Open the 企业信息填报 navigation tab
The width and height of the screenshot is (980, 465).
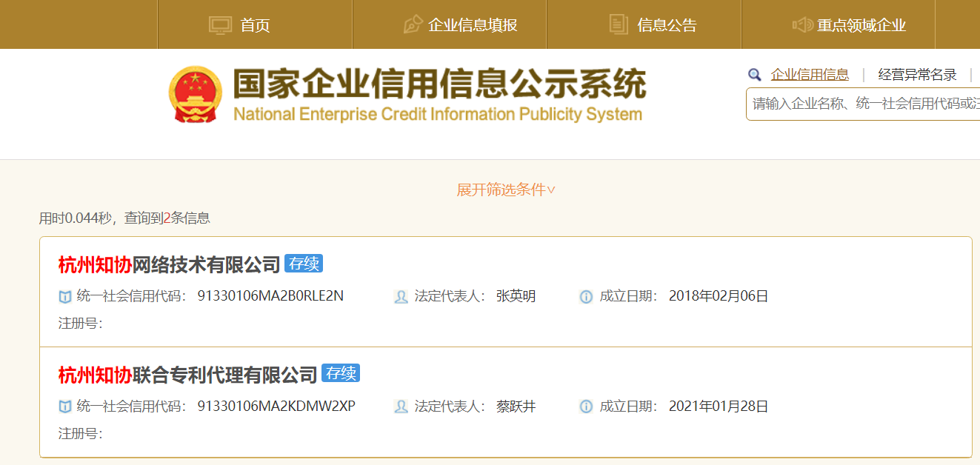tap(450, 24)
